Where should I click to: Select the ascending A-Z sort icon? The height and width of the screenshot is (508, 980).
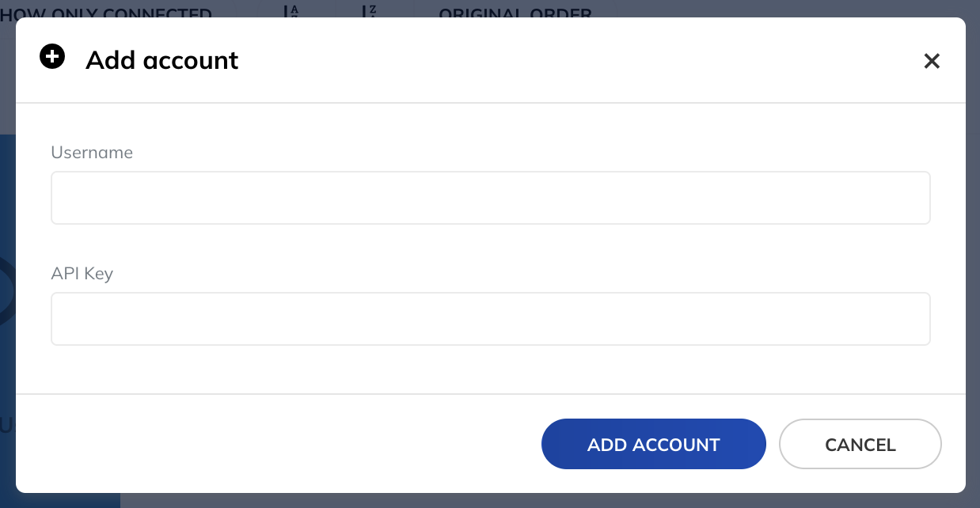[x=290, y=12]
